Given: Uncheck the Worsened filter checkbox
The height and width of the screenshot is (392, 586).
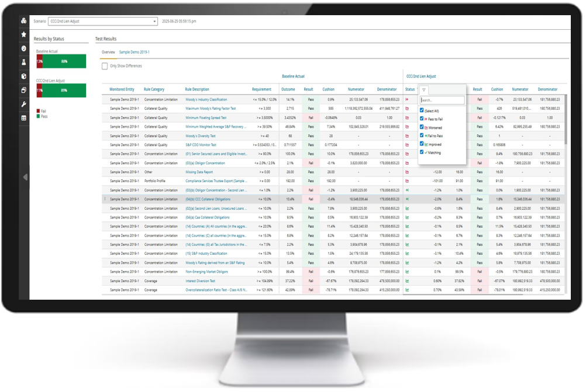Looking at the screenshot, I should pos(422,127).
